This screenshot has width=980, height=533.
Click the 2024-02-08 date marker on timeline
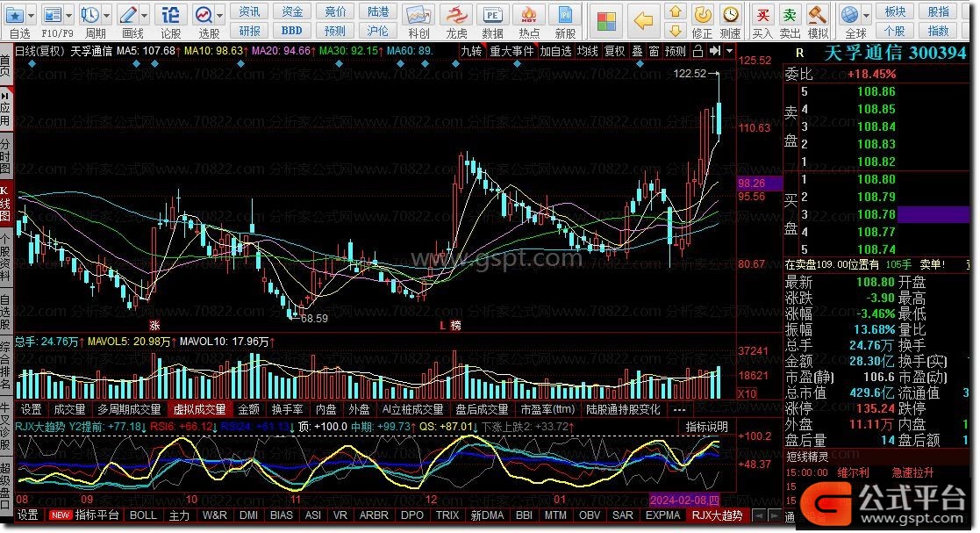(x=685, y=500)
